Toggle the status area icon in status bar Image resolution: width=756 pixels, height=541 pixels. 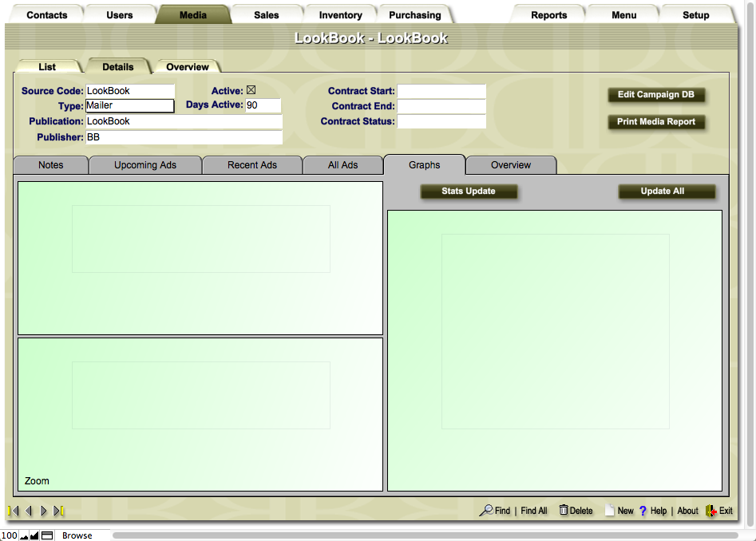(47, 535)
